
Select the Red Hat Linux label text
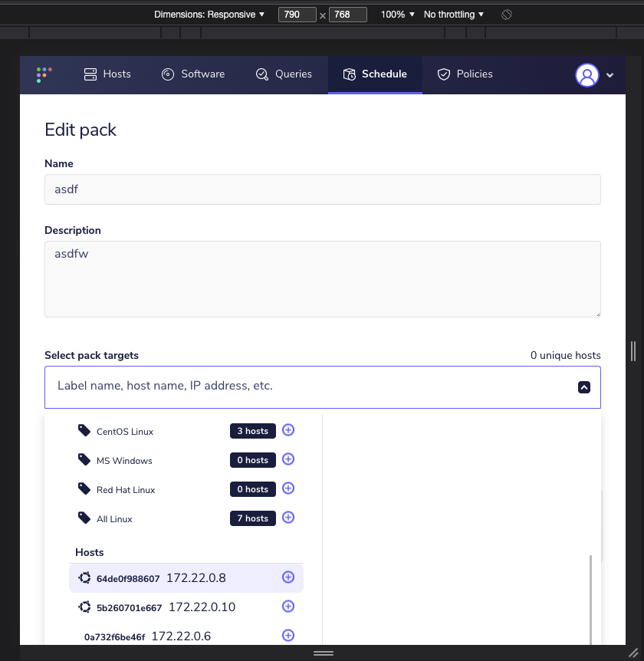coord(126,490)
